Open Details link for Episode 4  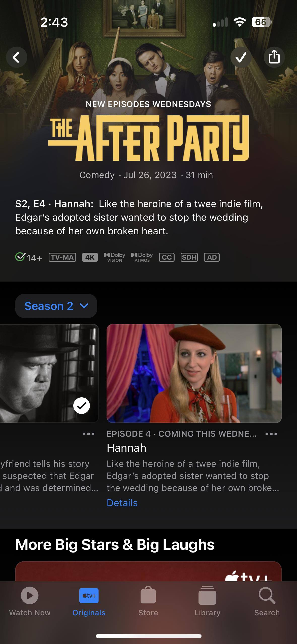click(122, 503)
